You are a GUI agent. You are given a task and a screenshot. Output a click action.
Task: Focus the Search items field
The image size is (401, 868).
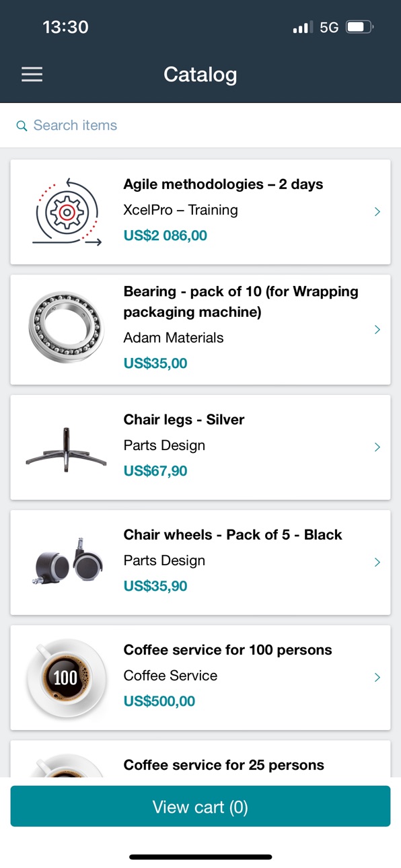[200, 126]
